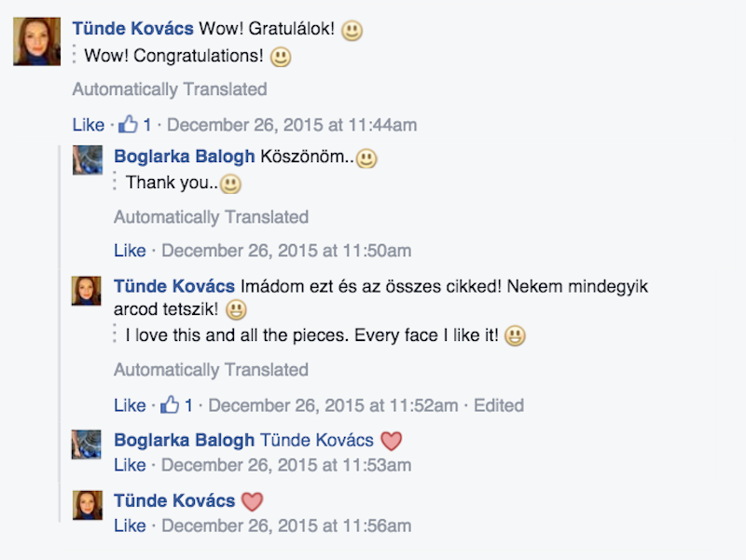Click smiley emoji after 'Thank you..'
Screen dimensions: 746x560
[x=230, y=184]
